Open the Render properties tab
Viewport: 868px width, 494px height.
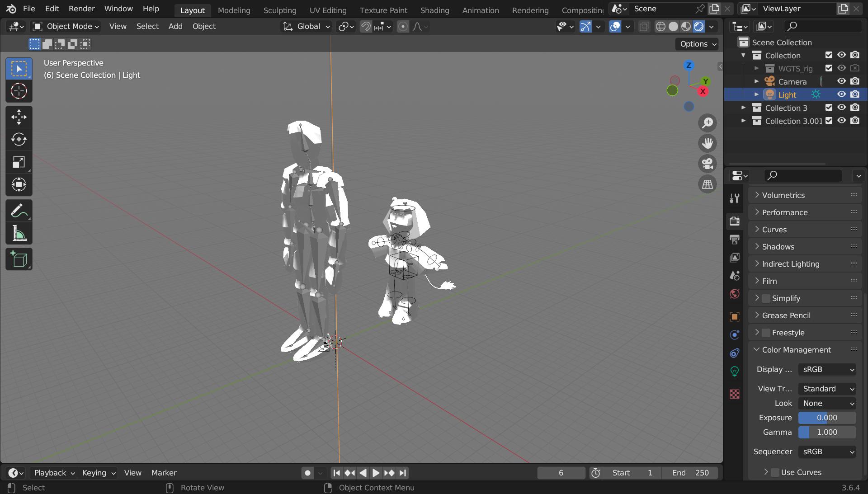735,221
